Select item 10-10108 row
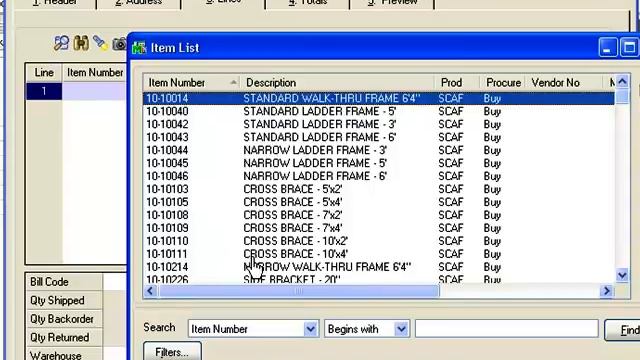This screenshot has width=640, height=360. [x=379, y=215]
